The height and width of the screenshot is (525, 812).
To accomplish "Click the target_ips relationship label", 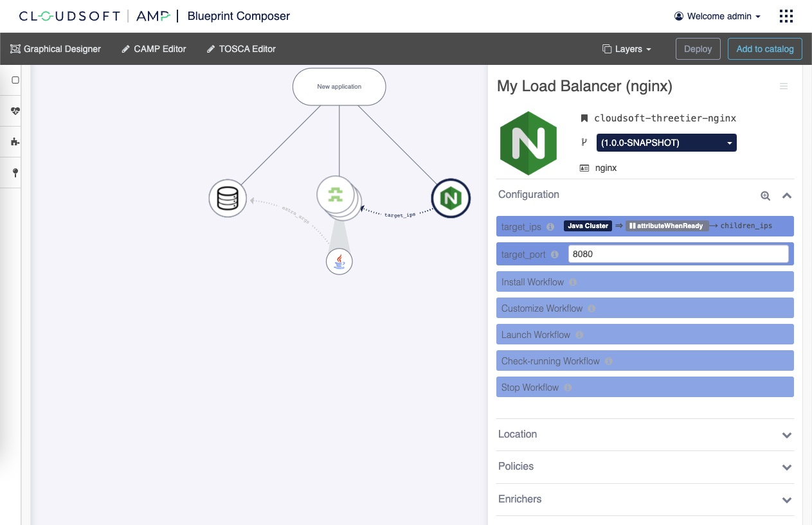I will (x=399, y=215).
